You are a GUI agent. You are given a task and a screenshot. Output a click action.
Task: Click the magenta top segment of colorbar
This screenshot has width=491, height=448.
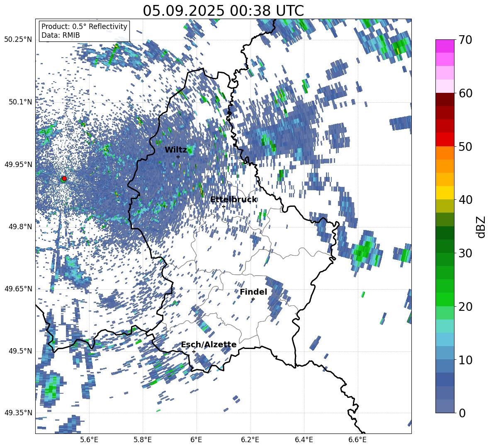pyautogui.click(x=445, y=46)
